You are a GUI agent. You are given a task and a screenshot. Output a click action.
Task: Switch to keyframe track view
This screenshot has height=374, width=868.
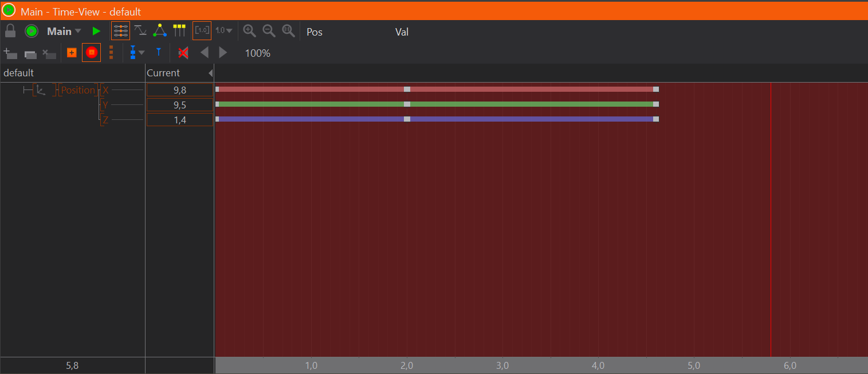[120, 31]
